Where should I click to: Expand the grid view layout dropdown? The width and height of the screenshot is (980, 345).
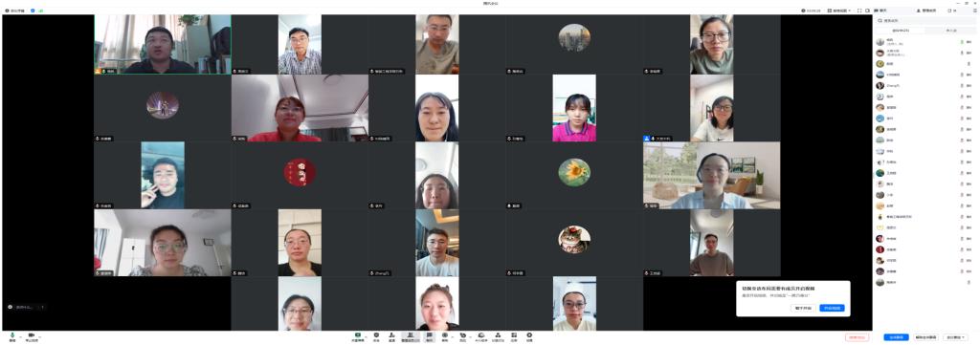point(840,11)
